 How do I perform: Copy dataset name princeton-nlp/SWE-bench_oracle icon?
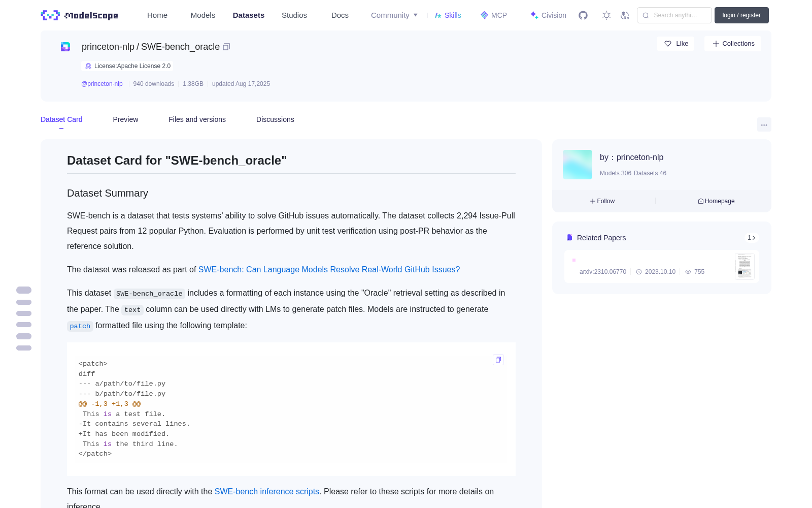226,47
